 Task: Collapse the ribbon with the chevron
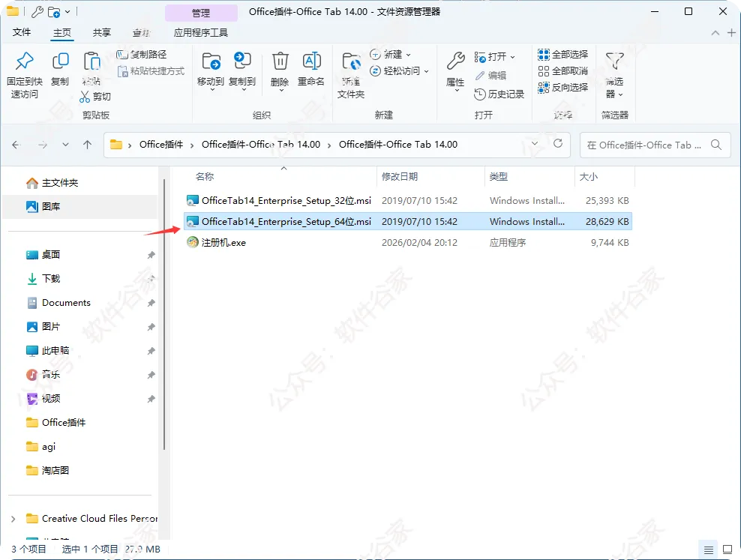coord(715,32)
